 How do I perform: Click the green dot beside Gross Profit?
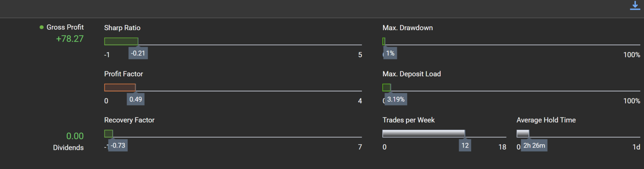[x=42, y=27]
